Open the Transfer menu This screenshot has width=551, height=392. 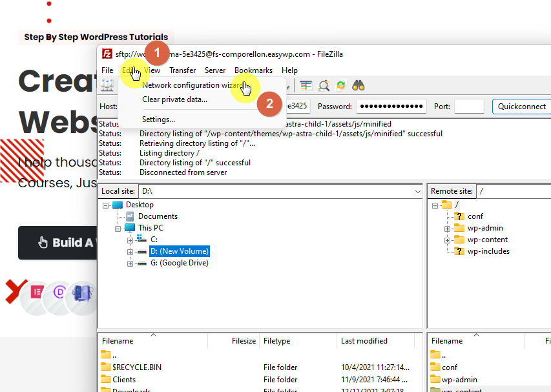182,70
